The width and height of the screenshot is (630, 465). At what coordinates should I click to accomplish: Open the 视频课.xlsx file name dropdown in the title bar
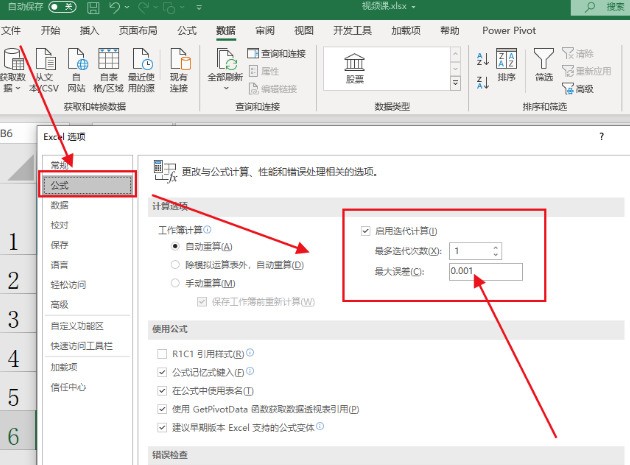tap(413, 6)
